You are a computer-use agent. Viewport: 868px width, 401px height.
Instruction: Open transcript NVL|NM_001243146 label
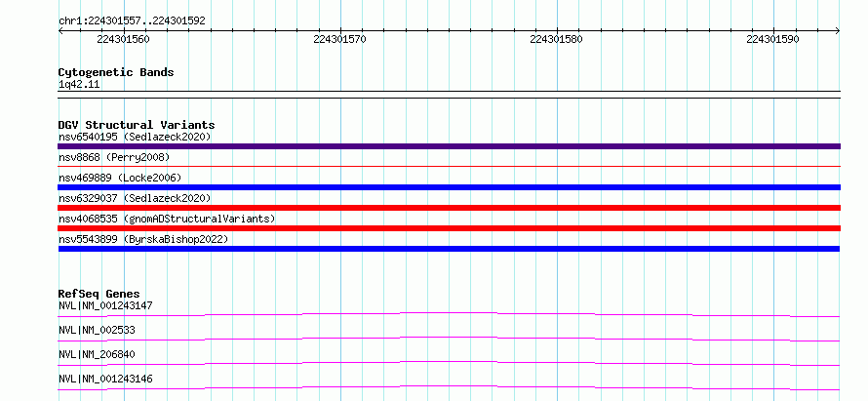[105, 379]
